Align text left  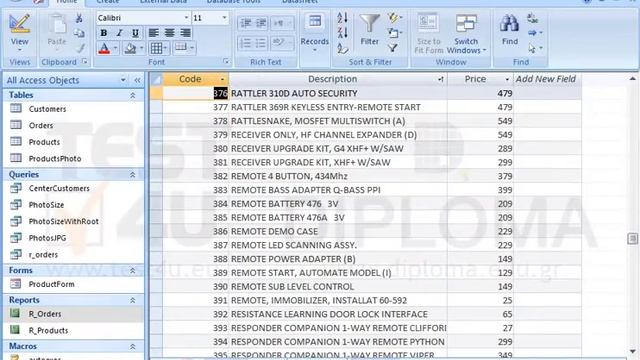(x=153, y=33)
